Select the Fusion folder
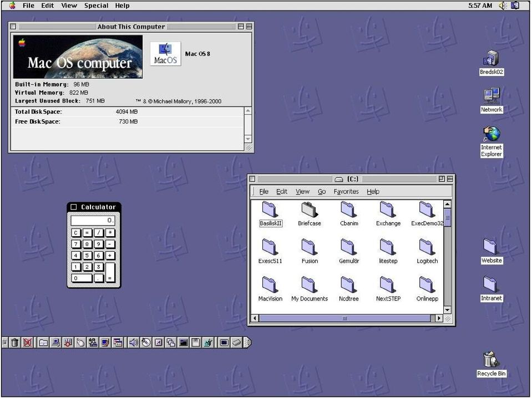Viewport: 532px width, 398px height. click(310, 251)
